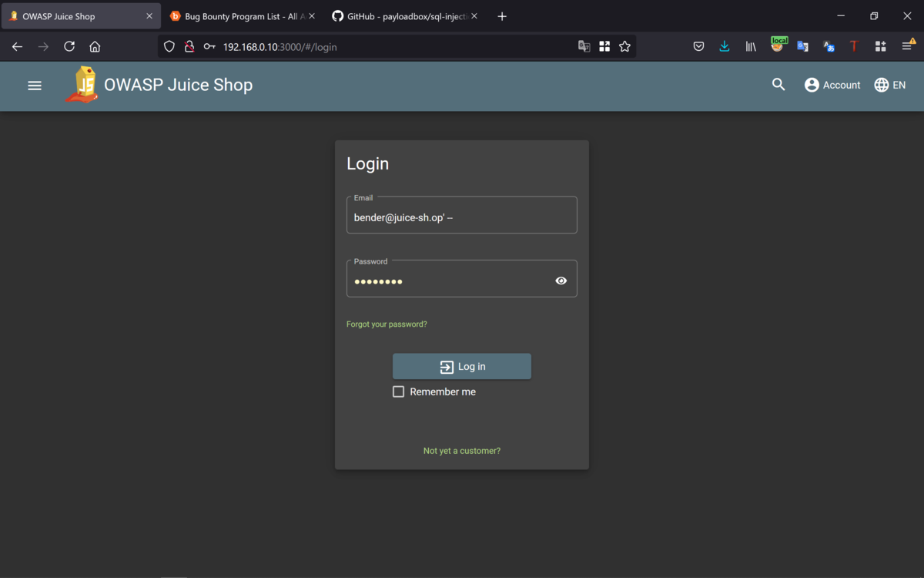Viewport: 924px width, 578px height.
Task: Click the insecure connection padlock icon
Action: (x=189, y=46)
